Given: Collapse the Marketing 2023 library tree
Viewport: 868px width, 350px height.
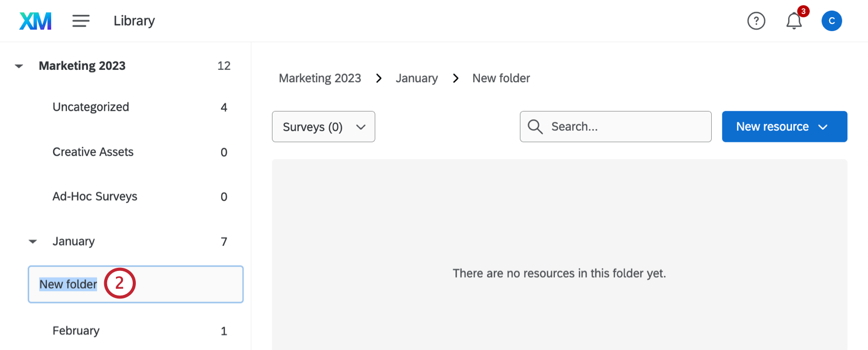Looking at the screenshot, I should pyautogui.click(x=19, y=66).
